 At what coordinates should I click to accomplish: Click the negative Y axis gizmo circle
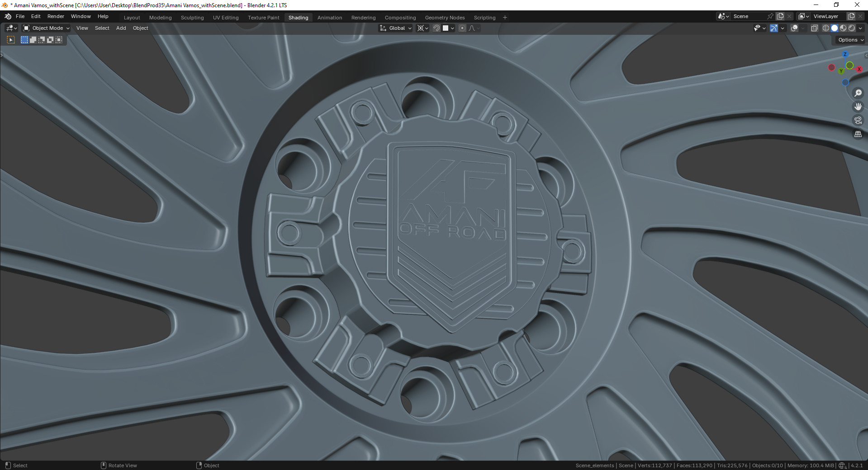(849, 66)
